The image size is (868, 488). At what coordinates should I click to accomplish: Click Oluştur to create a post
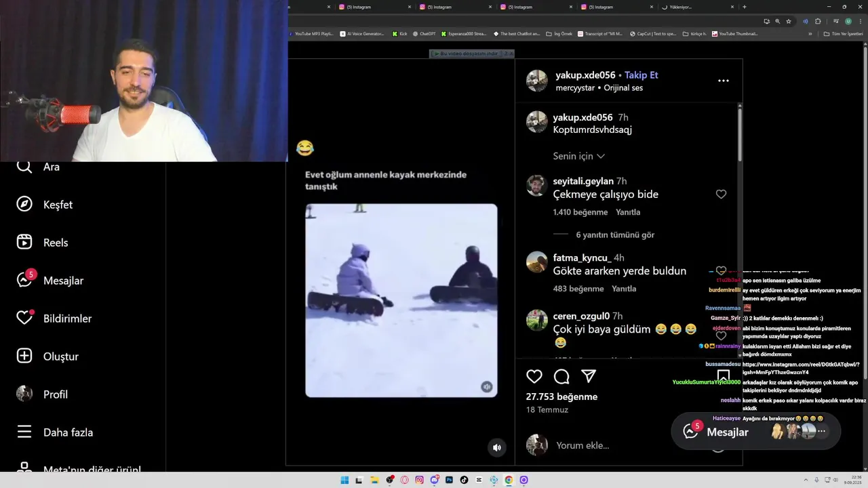coord(47,357)
